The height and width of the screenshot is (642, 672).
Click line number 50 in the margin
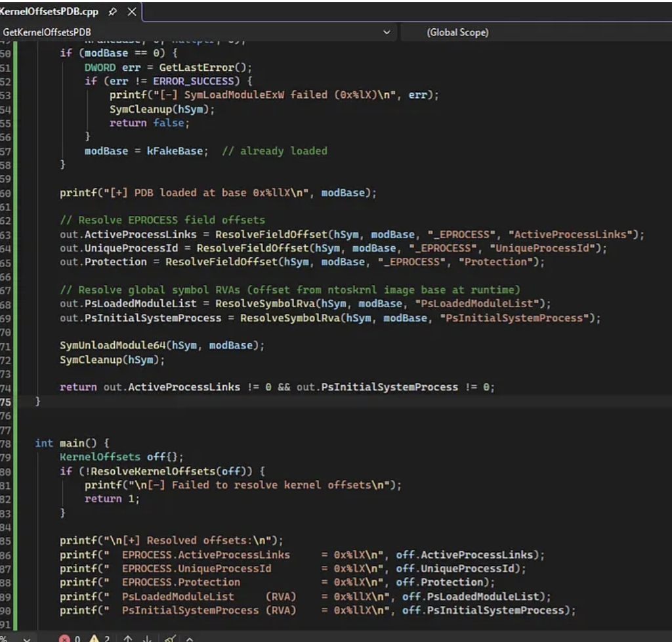(x=5, y=54)
